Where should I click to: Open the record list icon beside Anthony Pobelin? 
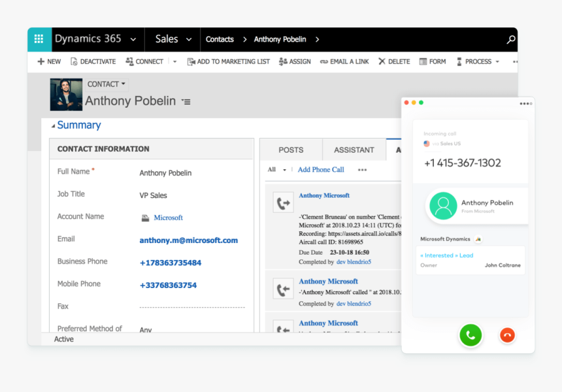click(186, 102)
